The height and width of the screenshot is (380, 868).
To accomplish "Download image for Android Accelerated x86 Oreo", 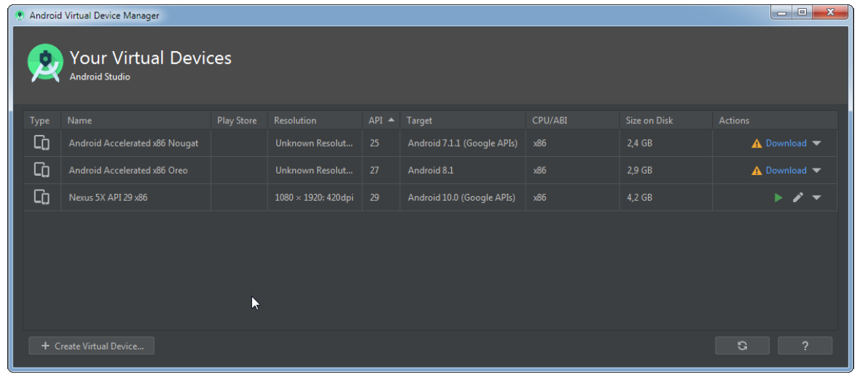I will click(x=786, y=170).
